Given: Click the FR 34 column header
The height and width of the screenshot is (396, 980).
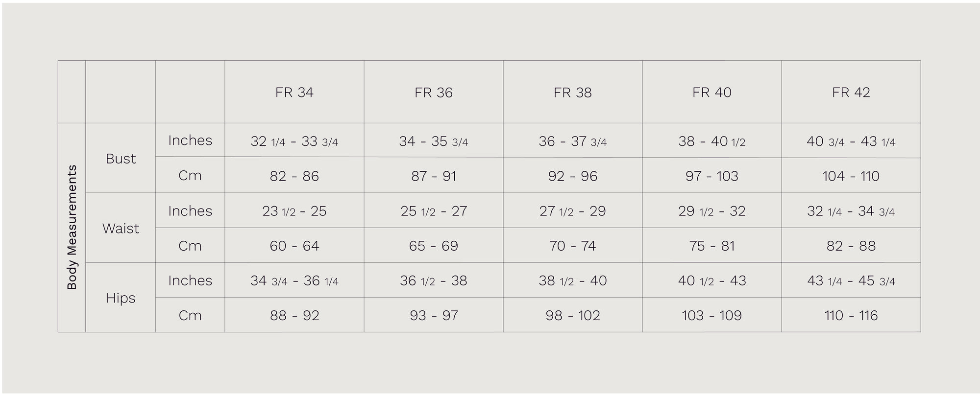Looking at the screenshot, I should click(294, 93).
